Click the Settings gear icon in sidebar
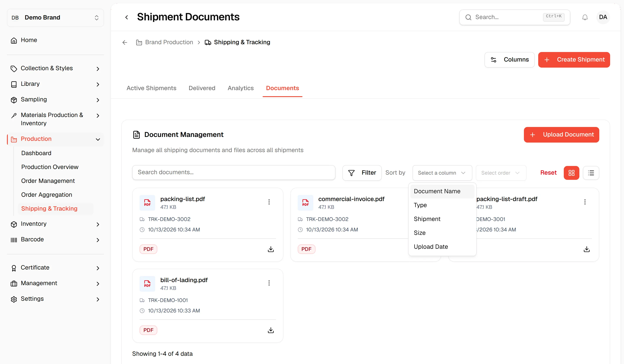The width and height of the screenshot is (624, 364). pos(14,299)
